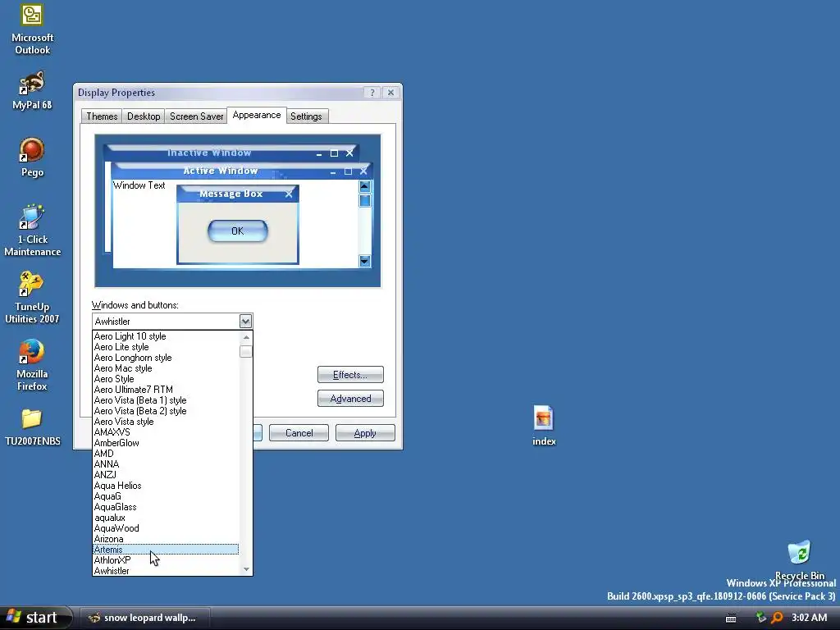Choose AquaG from the list

pyautogui.click(x=166, y=496)
